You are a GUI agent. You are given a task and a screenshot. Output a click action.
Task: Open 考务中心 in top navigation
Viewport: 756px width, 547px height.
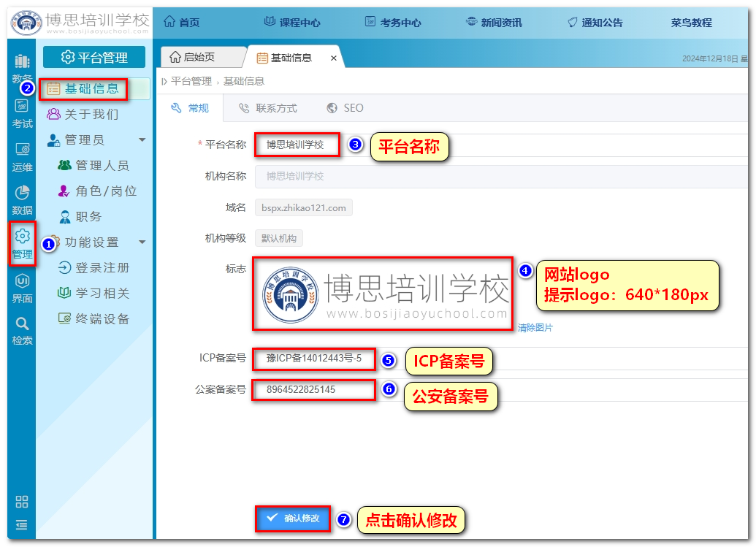[x=393, y=22]
